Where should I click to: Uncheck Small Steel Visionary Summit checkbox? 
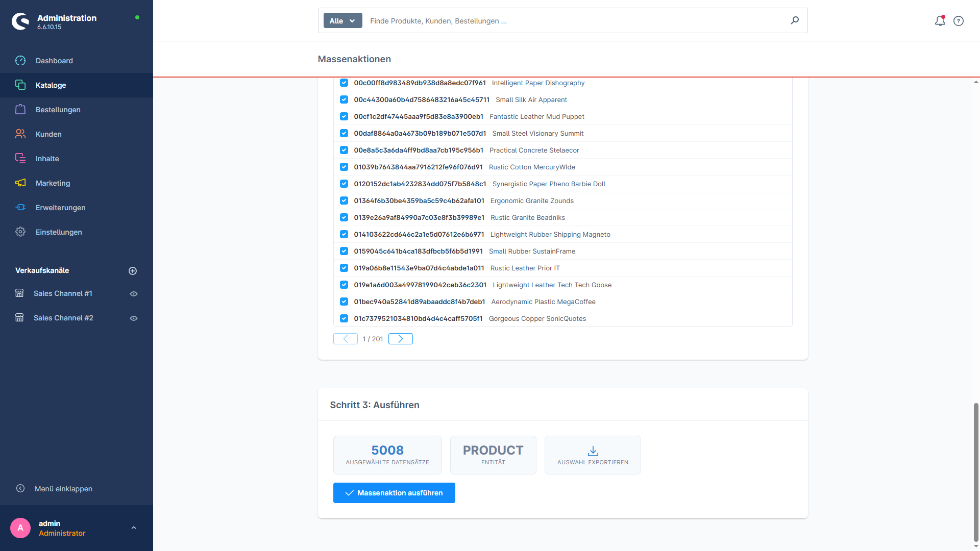pos(344,133)
